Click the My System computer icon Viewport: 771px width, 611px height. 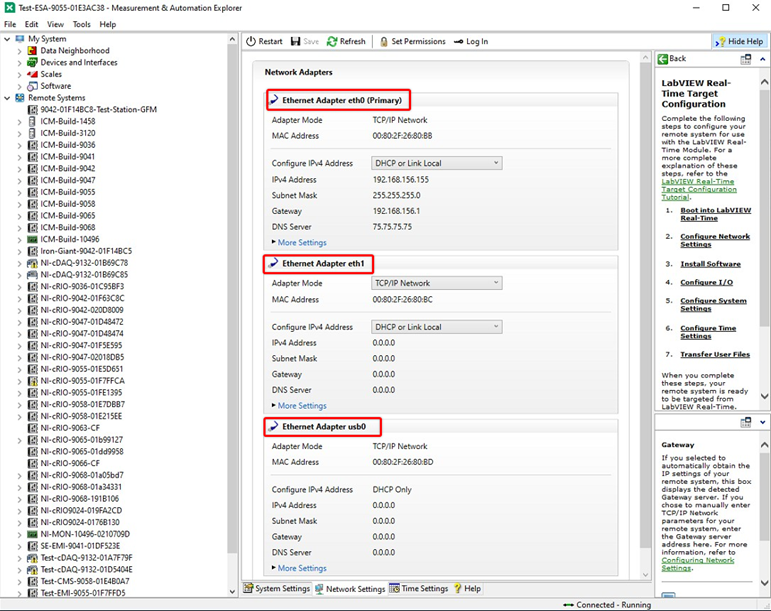(20, 39)
